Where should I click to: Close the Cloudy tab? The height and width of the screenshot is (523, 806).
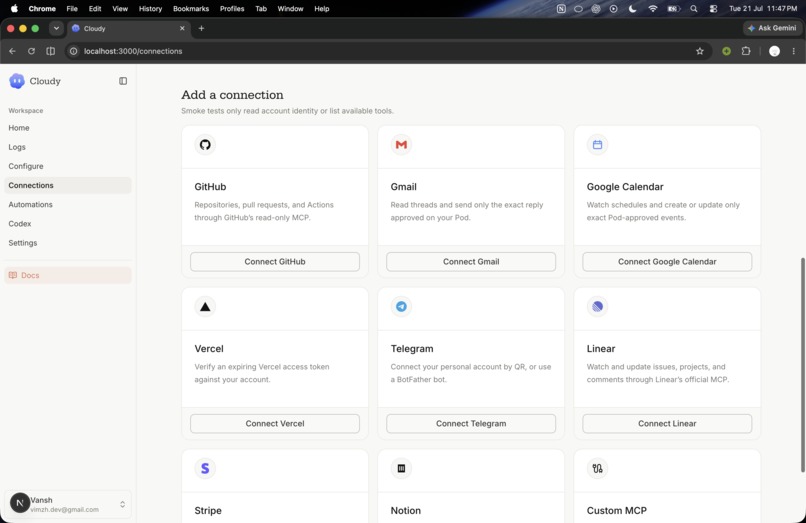tap(182, 28)
